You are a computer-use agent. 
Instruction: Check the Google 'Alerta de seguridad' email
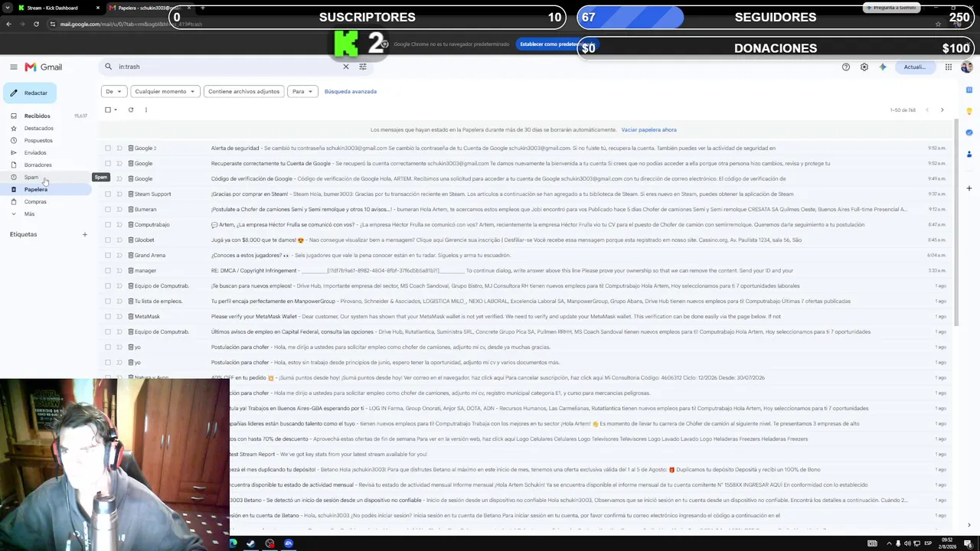108,148
